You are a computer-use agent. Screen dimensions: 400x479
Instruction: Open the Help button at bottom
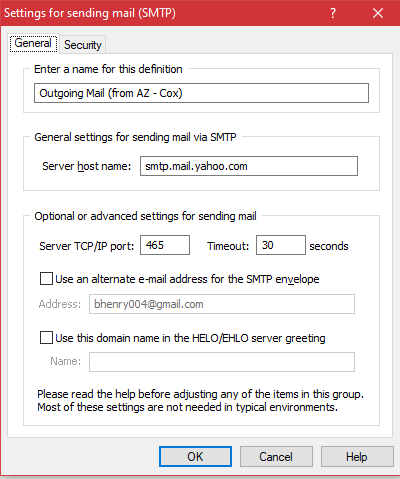(357, 457)
